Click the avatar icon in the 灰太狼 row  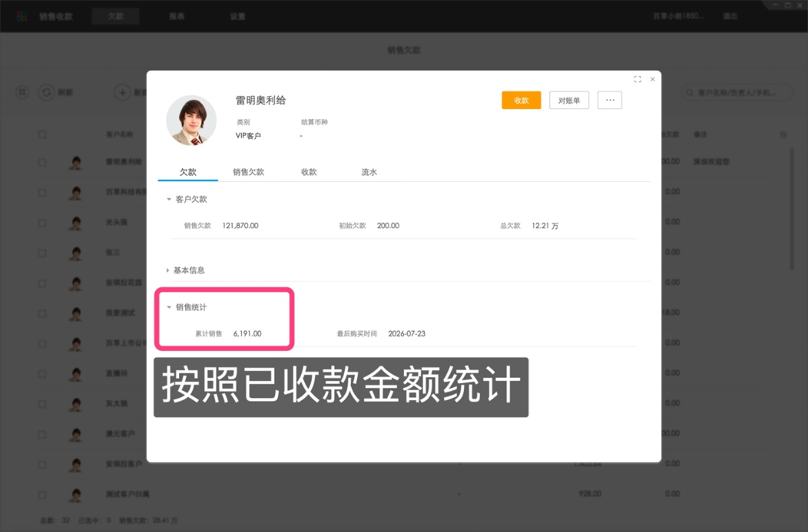point(75,404)
